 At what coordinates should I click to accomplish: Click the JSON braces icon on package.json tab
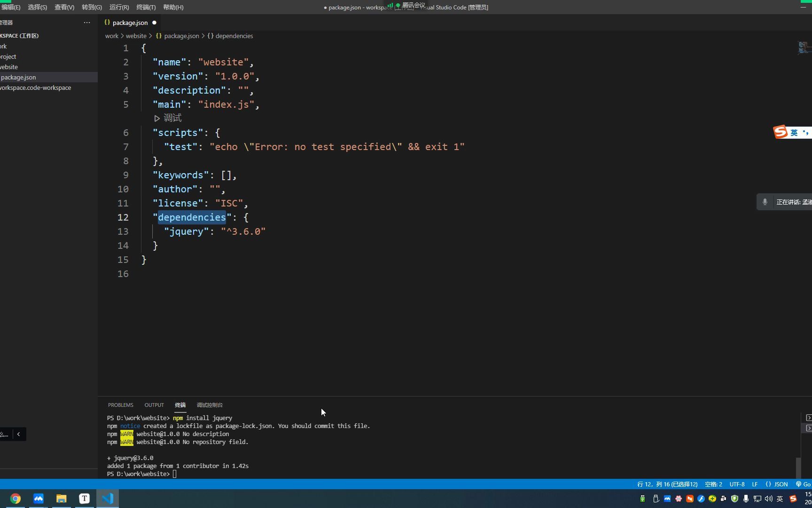click(x=107, y=23)
